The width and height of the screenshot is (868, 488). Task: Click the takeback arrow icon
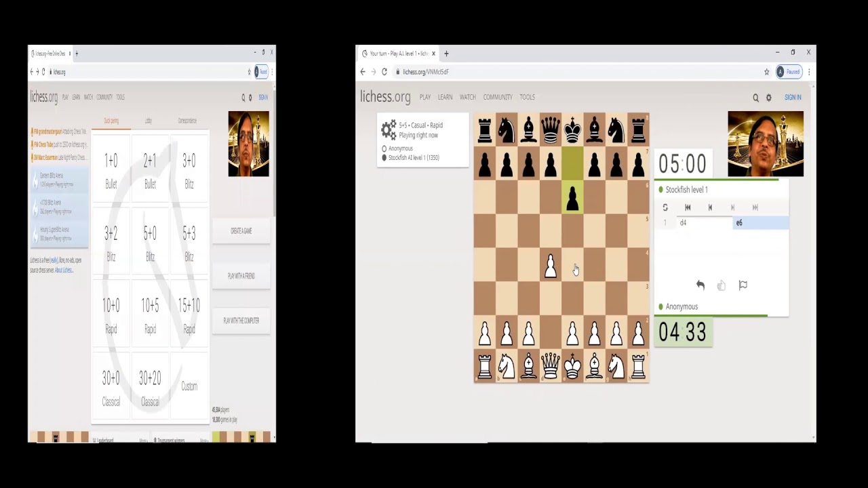[x=701, y=285]
